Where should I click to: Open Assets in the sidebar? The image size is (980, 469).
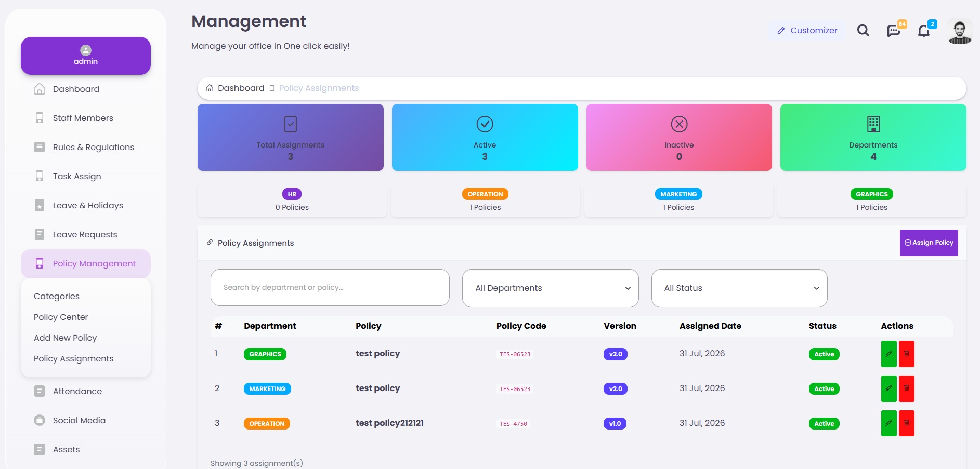[x=86, y=450]
